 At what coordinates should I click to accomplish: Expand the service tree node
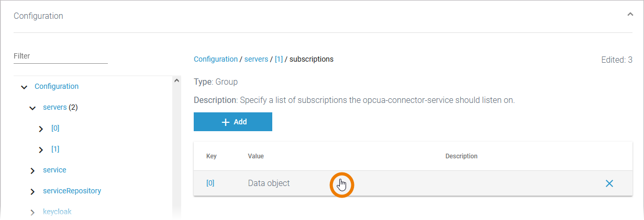[32, 170]
